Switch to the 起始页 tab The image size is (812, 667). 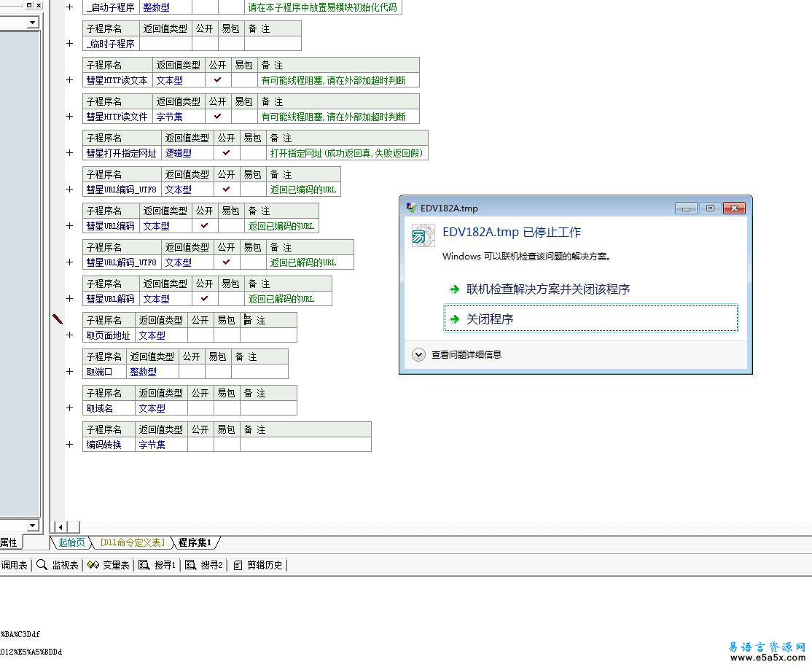[71, 542]
